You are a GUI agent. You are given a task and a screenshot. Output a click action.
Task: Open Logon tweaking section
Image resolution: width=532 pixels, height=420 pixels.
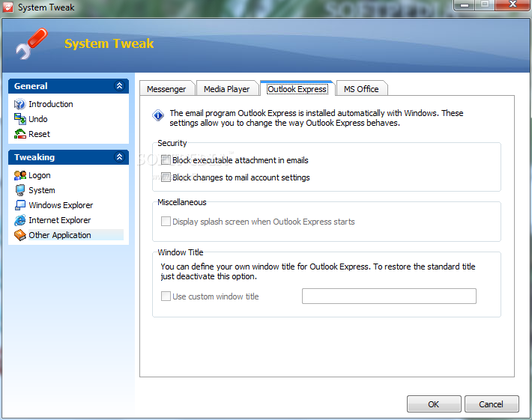pos(40,175)
